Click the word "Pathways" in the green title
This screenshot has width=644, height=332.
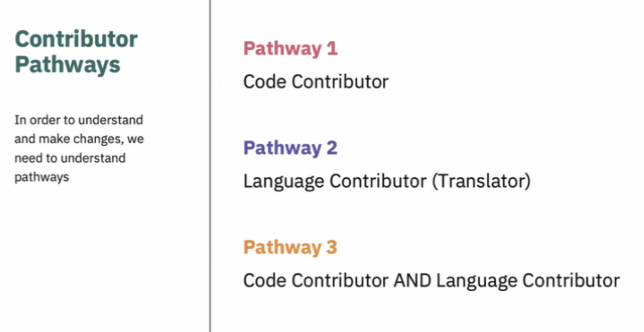68,65
